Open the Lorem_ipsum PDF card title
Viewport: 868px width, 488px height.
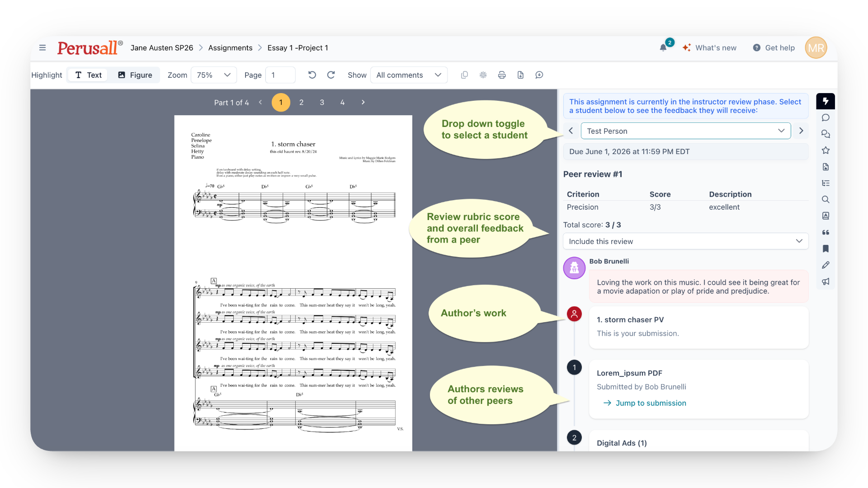[x=629, y=373]
